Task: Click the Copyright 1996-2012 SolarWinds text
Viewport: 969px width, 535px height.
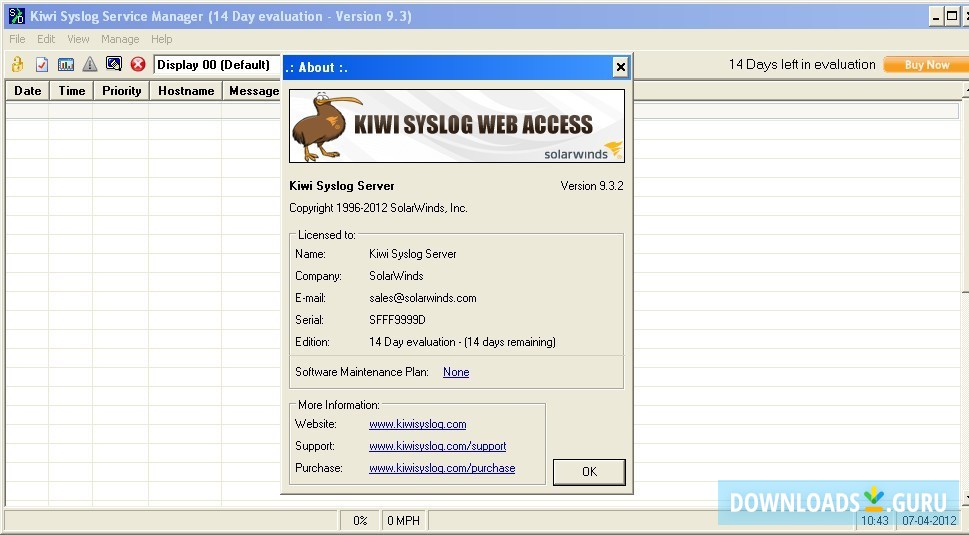Action: point(378,208)
